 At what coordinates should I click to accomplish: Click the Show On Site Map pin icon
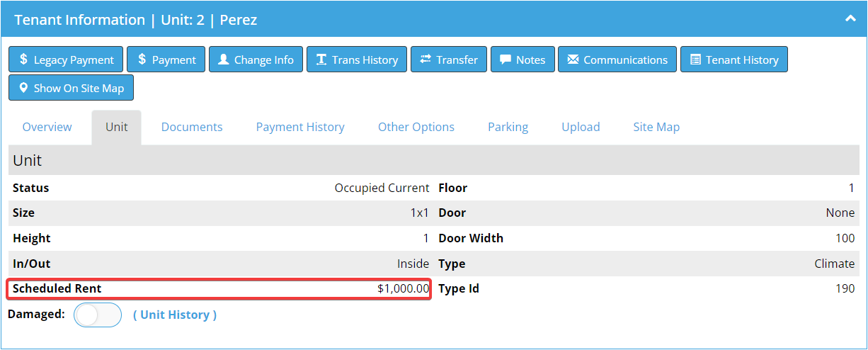(x=23, y=88)
